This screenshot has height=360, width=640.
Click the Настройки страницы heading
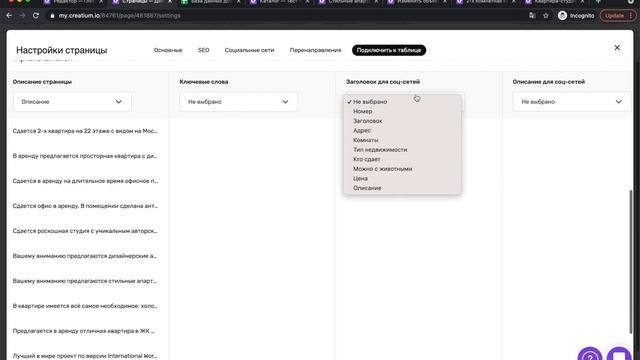click(x=62, y=50)
